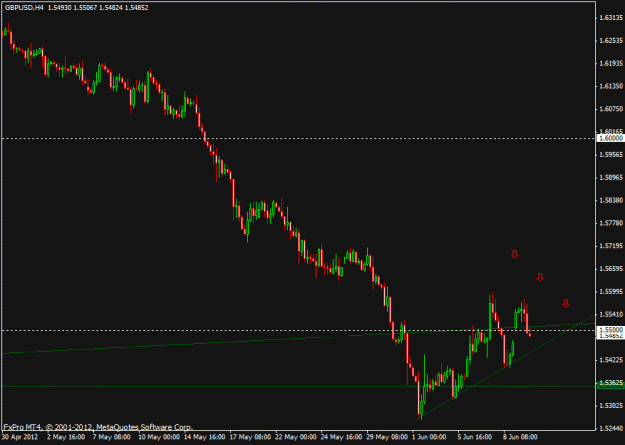Click the 22 May 00:00 time label
This screenshot has width=625, height=445.
[x=296, y=437]
